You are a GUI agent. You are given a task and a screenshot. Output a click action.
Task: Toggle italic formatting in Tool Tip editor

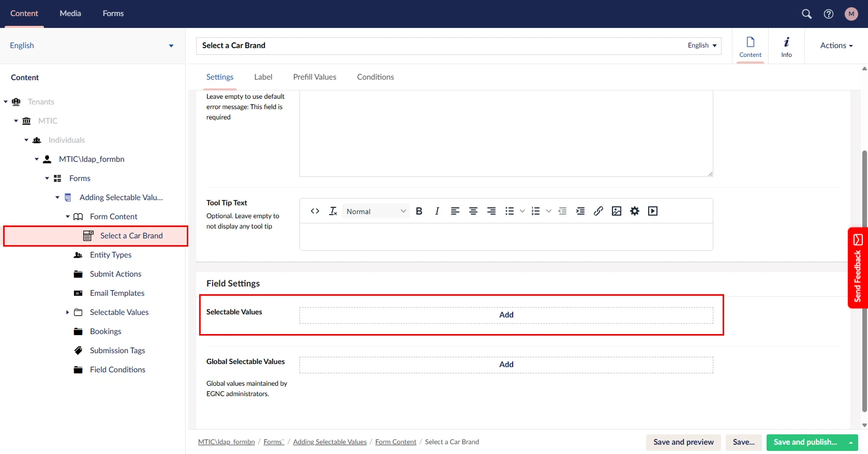click(437, 211)
